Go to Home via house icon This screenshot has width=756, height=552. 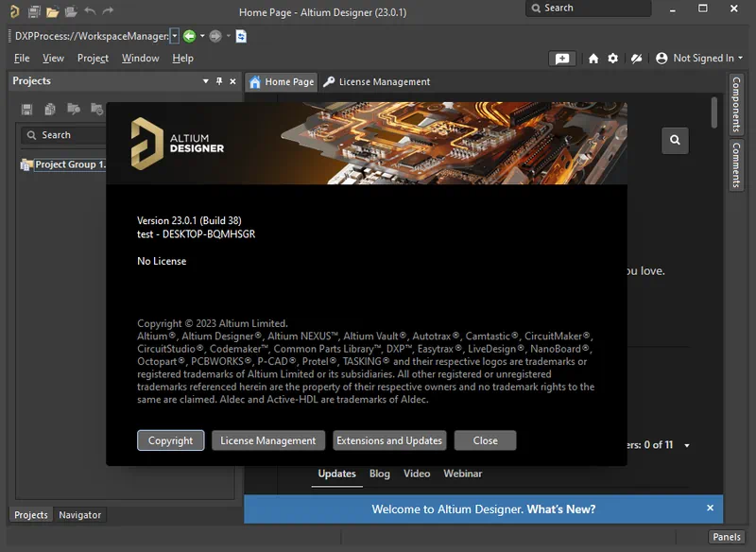click(x=593, y=59)
